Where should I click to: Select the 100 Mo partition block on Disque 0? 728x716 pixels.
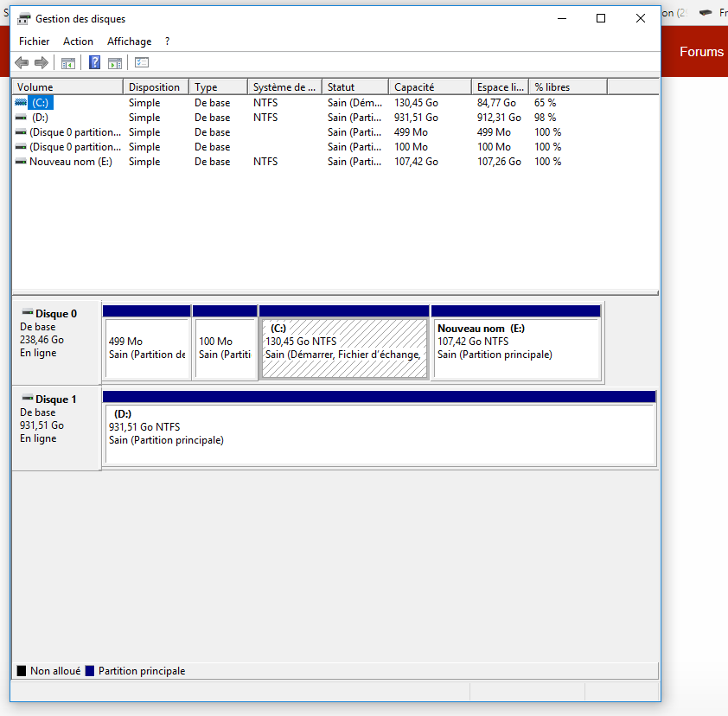(x=225, y=343)
